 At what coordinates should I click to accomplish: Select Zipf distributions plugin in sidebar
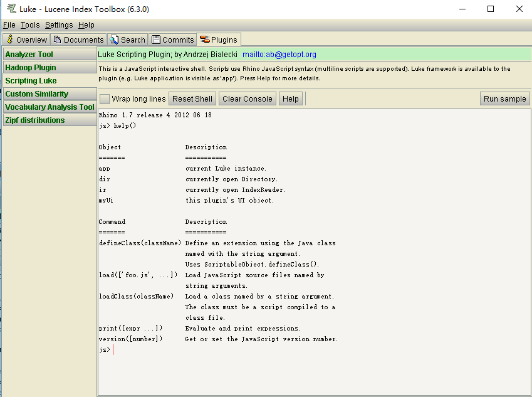(x=50, y=120)
